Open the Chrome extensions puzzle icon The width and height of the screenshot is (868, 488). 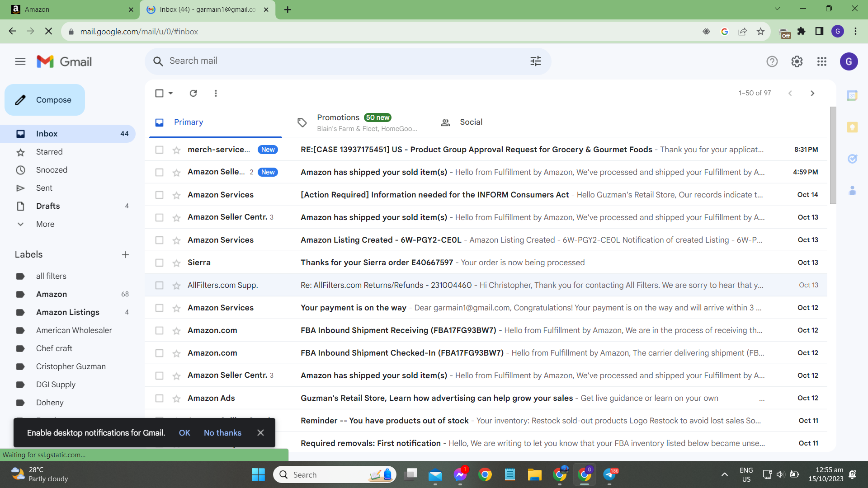tap(802, 31)
